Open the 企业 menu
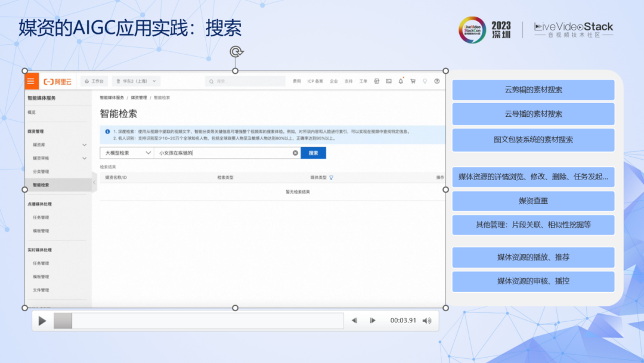 [x=333, y=81]
